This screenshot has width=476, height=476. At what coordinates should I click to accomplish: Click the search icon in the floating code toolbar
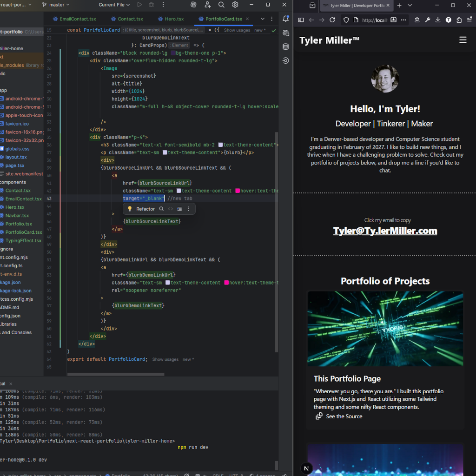click(161, 209)
